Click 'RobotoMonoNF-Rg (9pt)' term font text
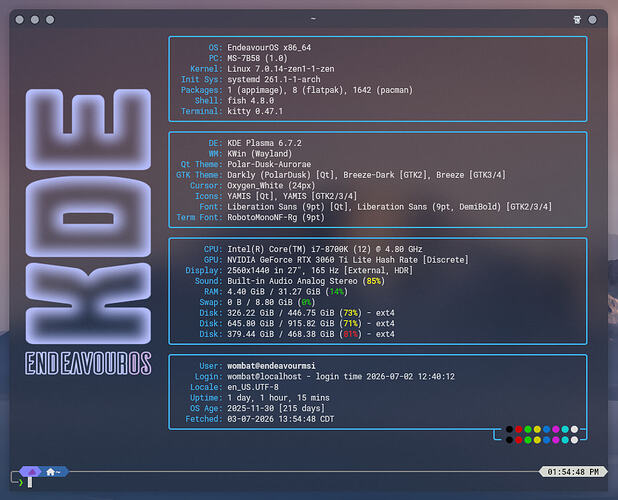Viewport: 618px width, 500px height. pyautogui.click(x=276, y=217)
